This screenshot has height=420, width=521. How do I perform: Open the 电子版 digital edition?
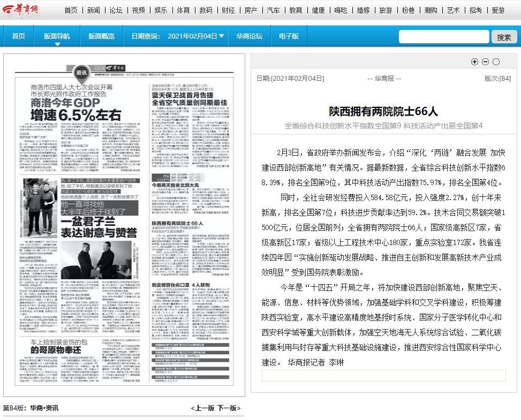pos(289,36)
